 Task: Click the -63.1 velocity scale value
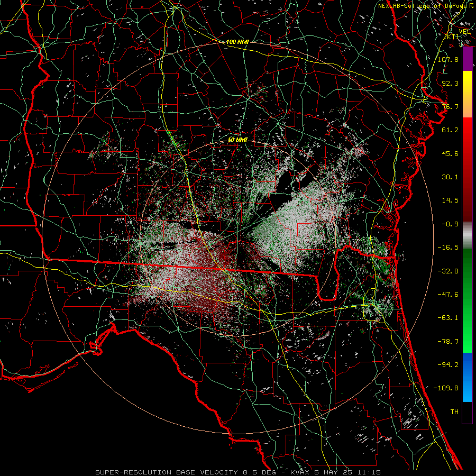pos(448,318)
